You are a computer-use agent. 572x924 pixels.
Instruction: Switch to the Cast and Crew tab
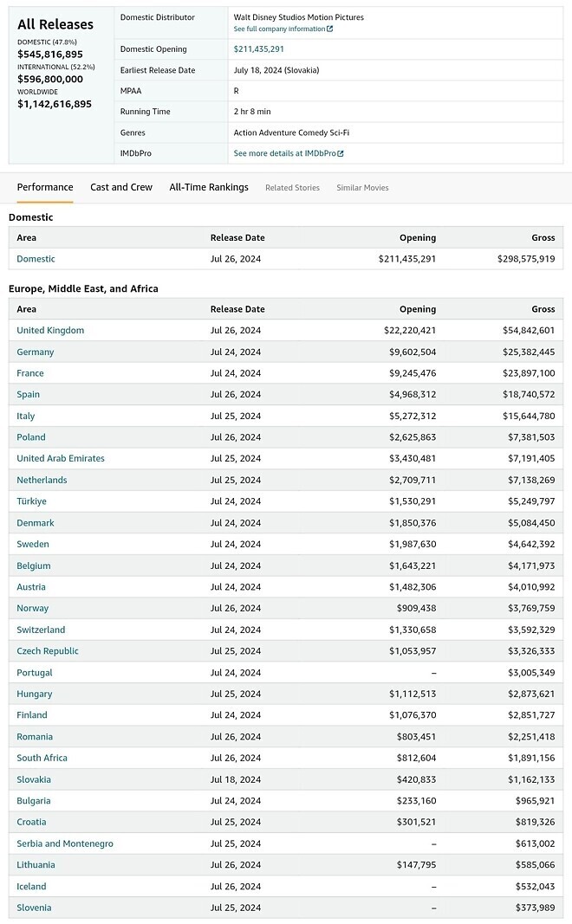coord(121,187)
